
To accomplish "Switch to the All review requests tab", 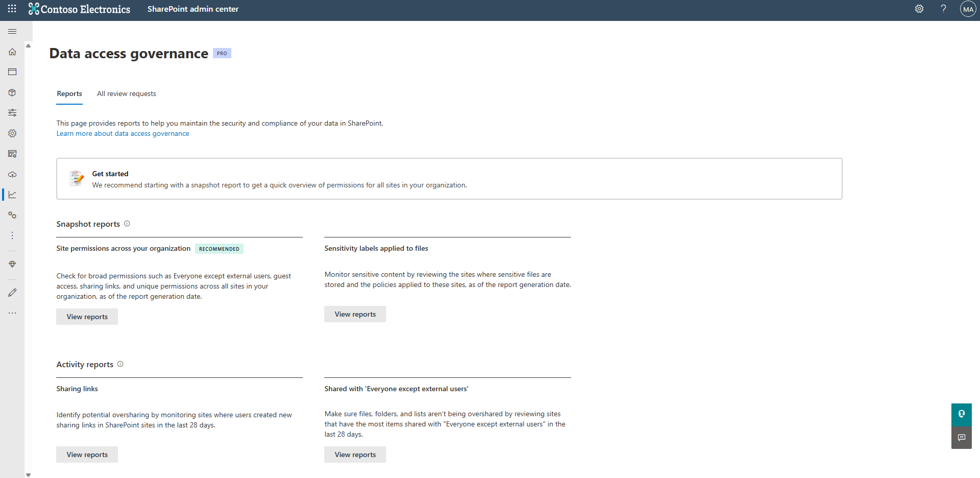I will 126,93.
